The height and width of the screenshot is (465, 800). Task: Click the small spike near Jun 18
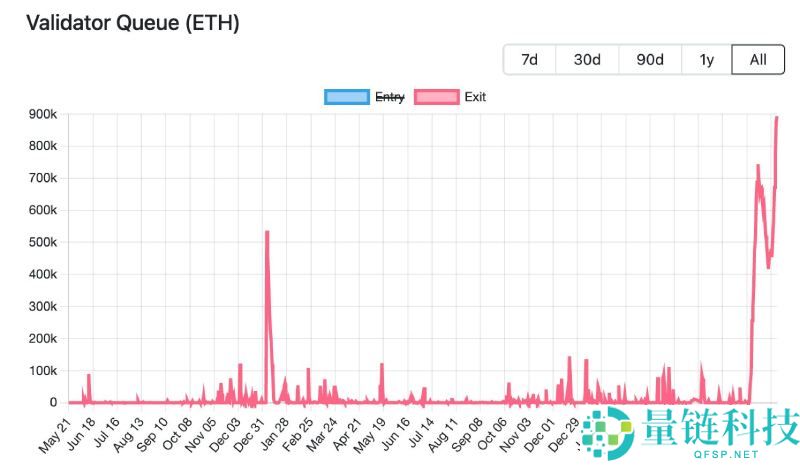click(x=89, y=375)
